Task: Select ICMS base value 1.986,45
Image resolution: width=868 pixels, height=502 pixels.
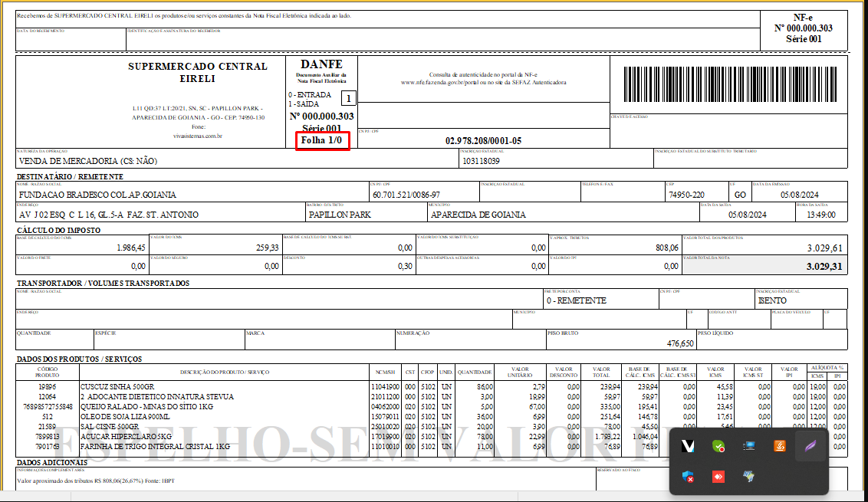Action: click(130, 248)
